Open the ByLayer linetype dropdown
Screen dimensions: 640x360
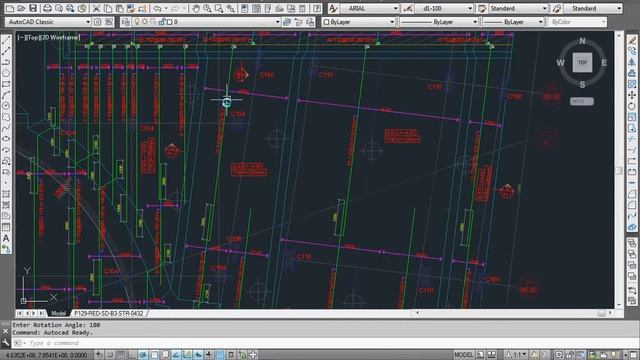[x=438, y=22]
